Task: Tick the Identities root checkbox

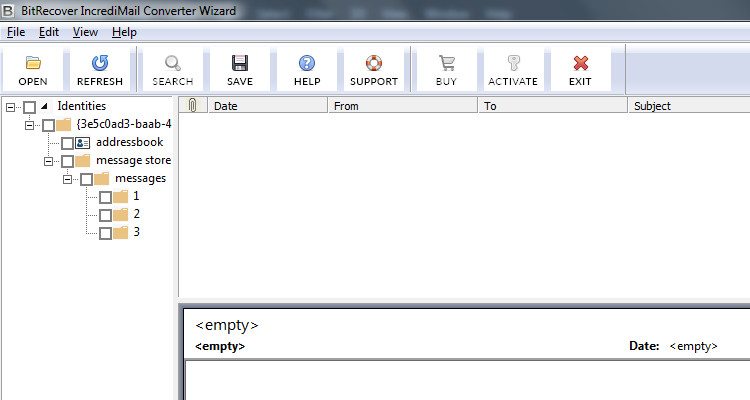Action: 30,107
